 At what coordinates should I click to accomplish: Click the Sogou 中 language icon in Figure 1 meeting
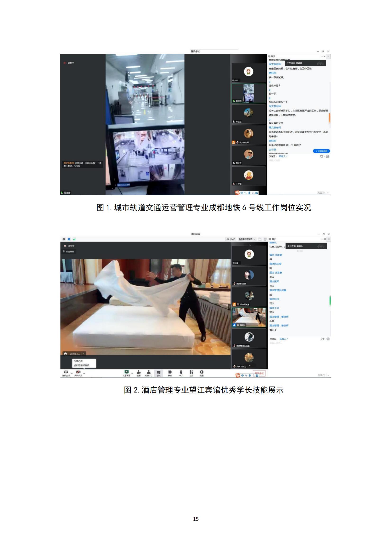(242, 193)
